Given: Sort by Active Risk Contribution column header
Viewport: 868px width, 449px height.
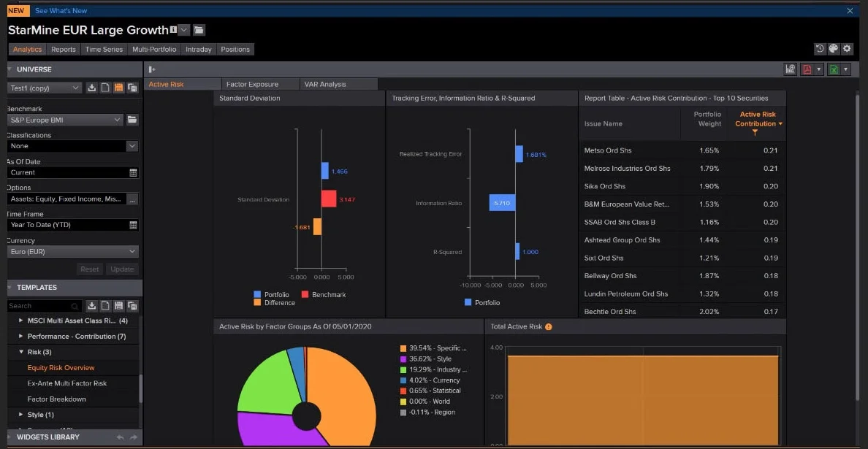Looking at the screenshot, I should click(x=755, y=119).
